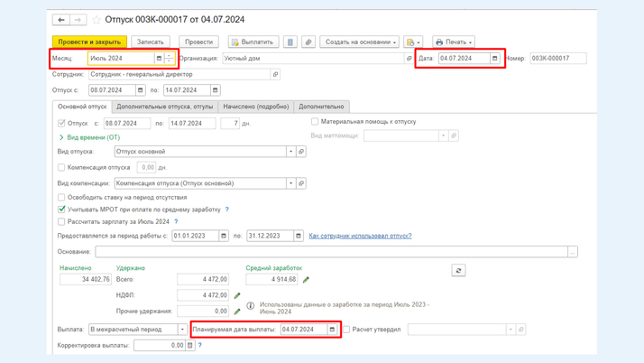Click the Провести и закрыть button
This screenshot has width=644, height=363.
point(89,42)
